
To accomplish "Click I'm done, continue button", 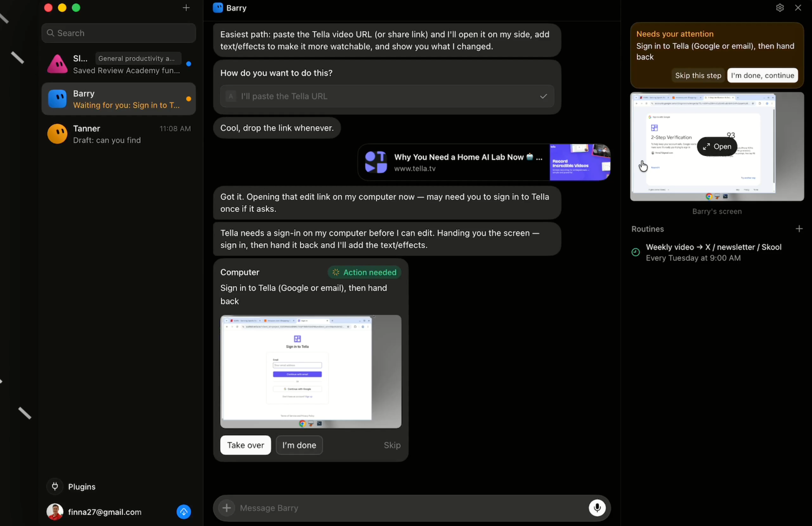I will (x=762, y=75).
